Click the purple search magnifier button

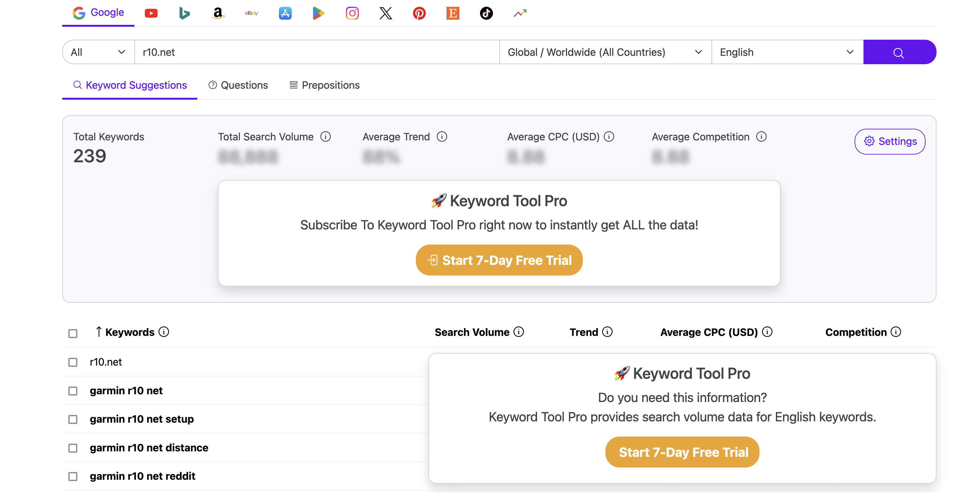coord(899,52)
